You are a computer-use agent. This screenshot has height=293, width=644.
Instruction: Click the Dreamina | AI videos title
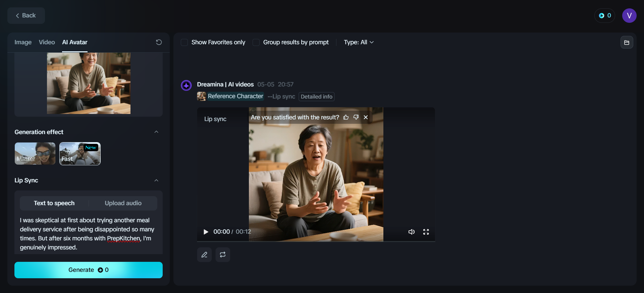tap(225, 84)
